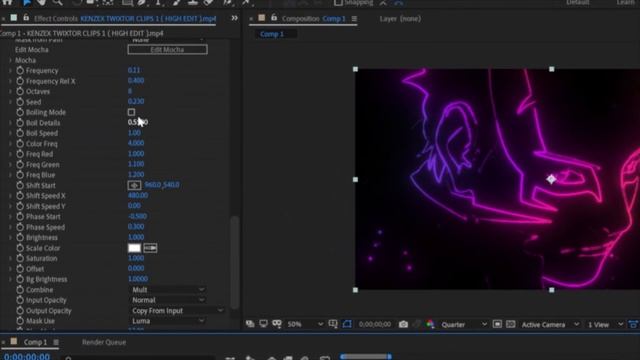Click the Scale Color white swatch
This screenshot has height=360, width=640.
click(x=134, y=248)
